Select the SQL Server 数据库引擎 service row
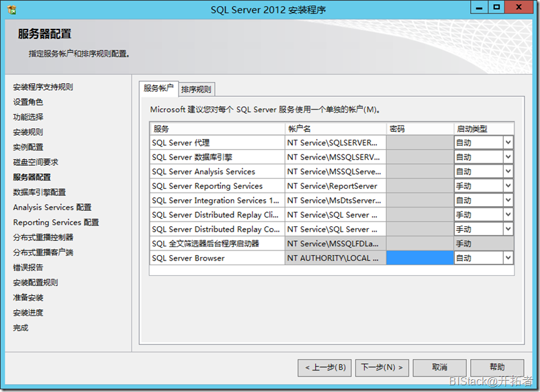This screenshot has height=392, width=540. point(217,157)
